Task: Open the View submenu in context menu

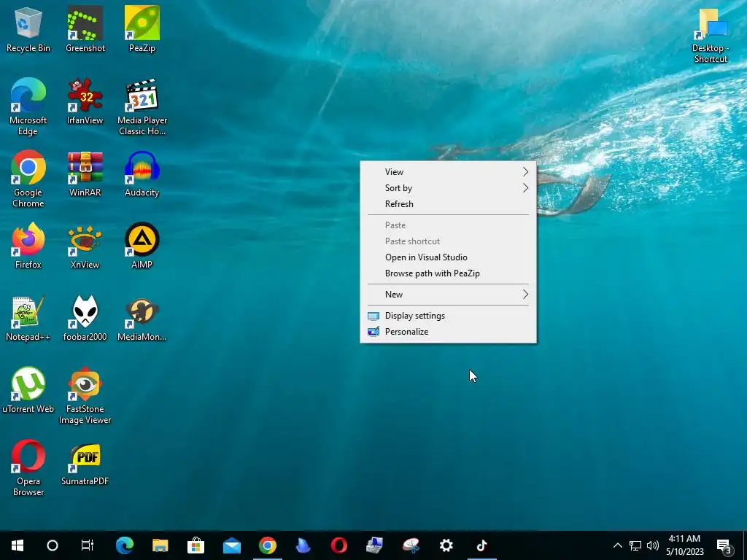Action: (x=449, y=172)
